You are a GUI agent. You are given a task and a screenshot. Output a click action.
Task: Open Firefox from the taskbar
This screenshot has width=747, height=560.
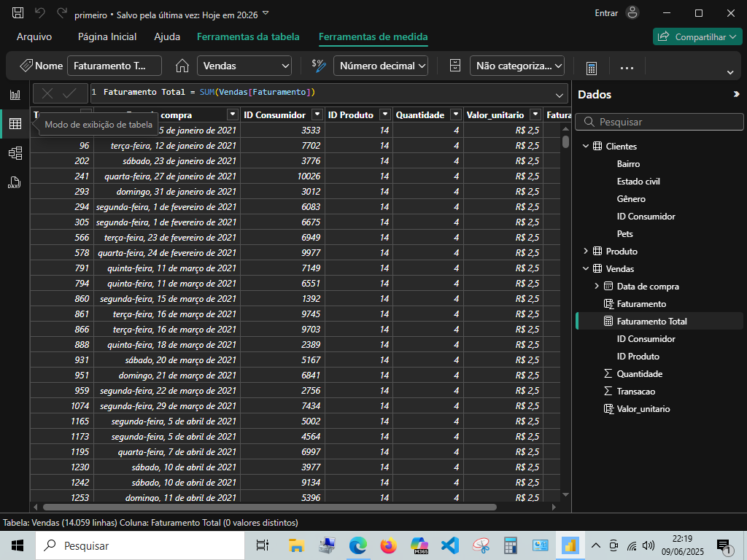click(389, 545)
